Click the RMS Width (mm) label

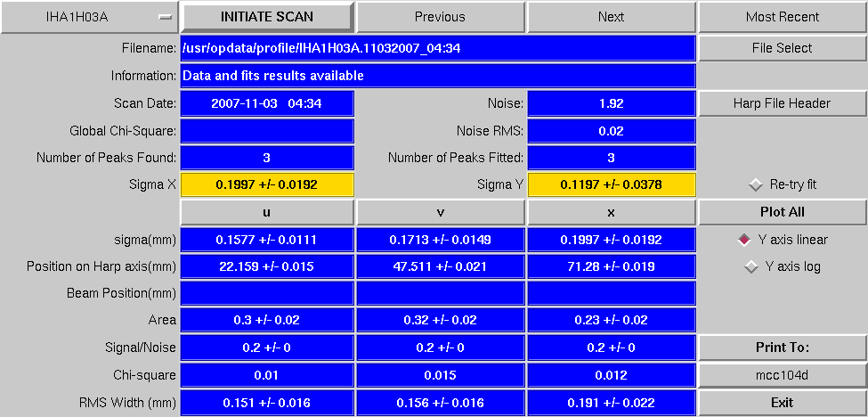tap(126, 403)
